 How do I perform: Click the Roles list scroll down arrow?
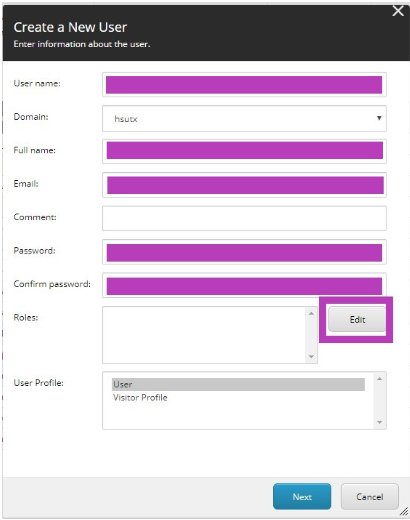click(x=311, y=356)
